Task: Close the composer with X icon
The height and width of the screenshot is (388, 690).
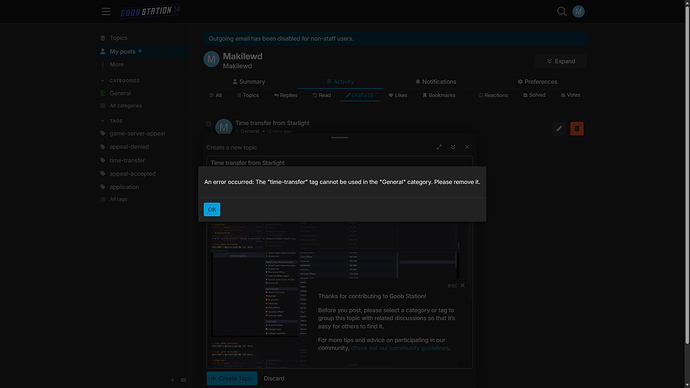Action: [x=467, y=147]
